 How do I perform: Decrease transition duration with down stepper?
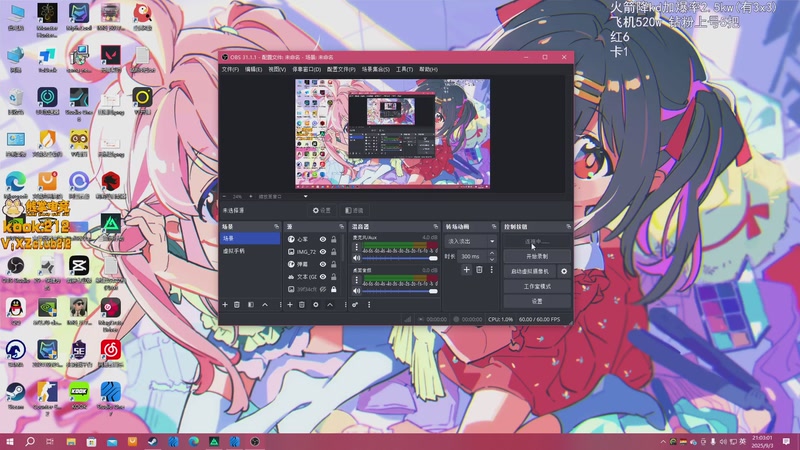492,259
